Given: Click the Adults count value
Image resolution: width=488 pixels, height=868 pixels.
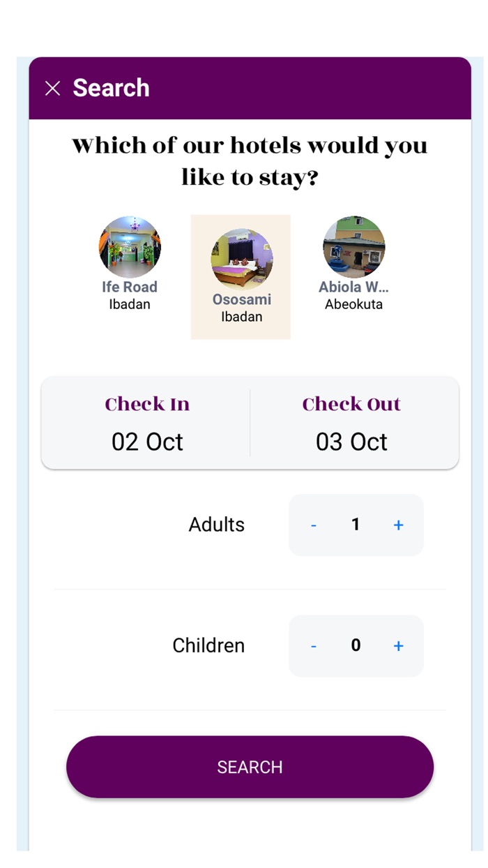Looking at the screenshot, I should coord(356,525).
